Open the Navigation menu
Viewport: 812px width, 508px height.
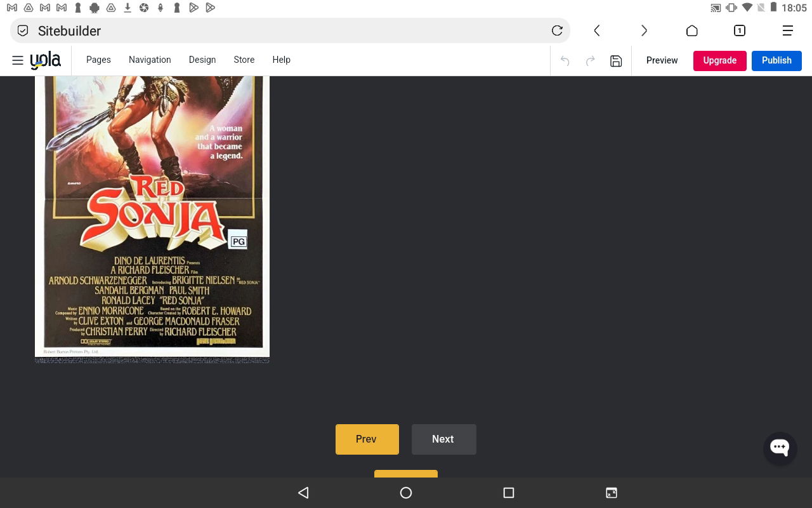[150, 60]
